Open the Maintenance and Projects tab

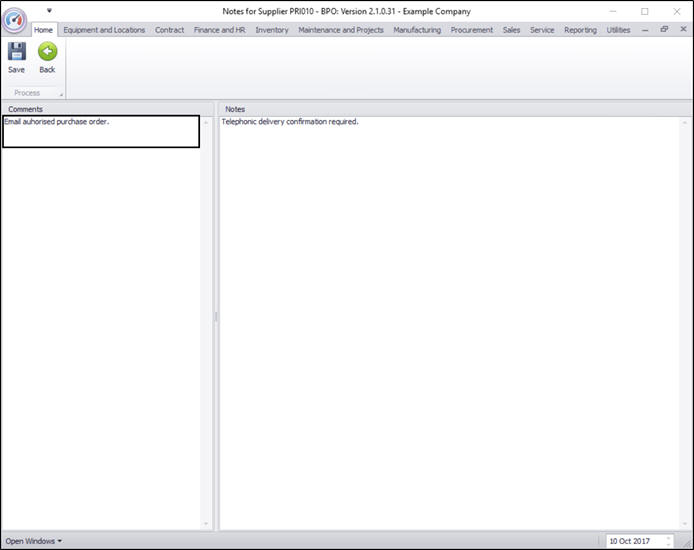pyautogui.click(x=341, y=30)
